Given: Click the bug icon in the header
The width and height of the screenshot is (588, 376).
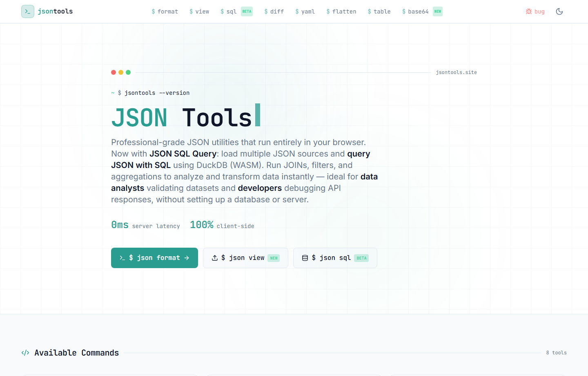Looking at the screenshot, I should pos(529,11).
